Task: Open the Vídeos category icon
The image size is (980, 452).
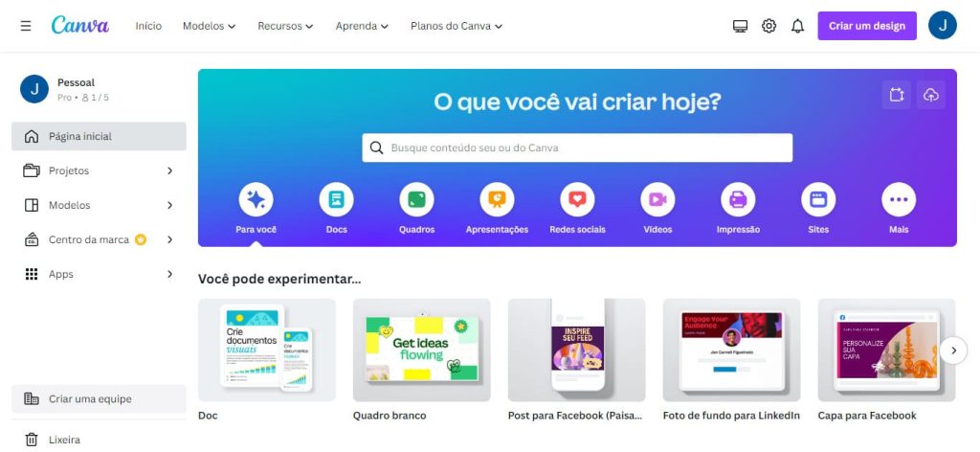Action: (x=657, y=199)
